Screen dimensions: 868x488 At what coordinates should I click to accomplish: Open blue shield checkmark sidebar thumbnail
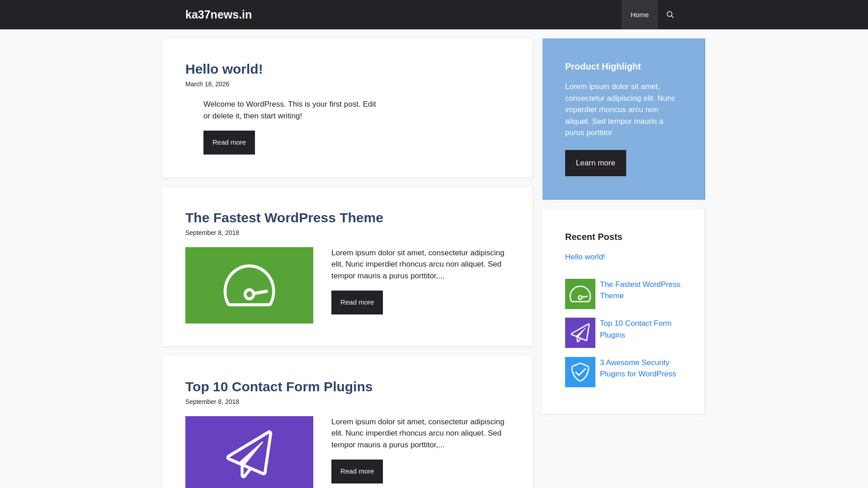click(580, 372)
